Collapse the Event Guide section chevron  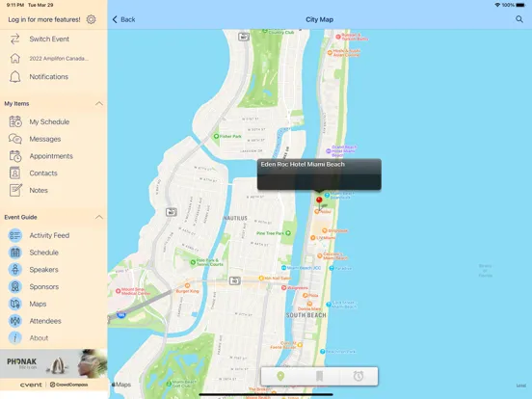click(99, 217)
